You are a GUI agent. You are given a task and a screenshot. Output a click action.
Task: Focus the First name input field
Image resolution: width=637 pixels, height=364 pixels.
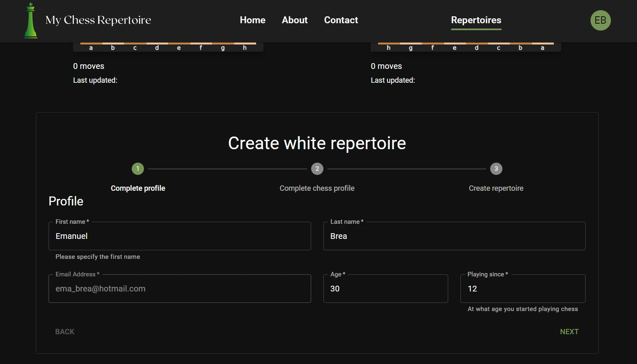click(179, 236)
